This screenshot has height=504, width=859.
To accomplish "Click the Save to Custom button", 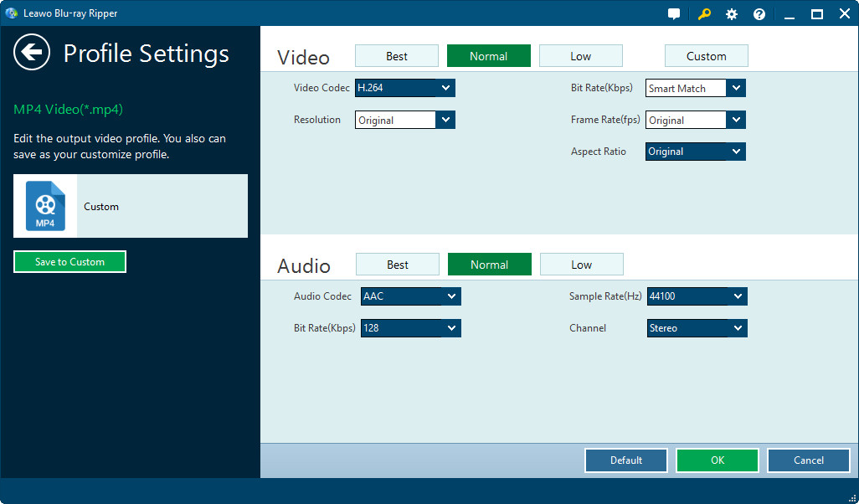I will point(69,262).
